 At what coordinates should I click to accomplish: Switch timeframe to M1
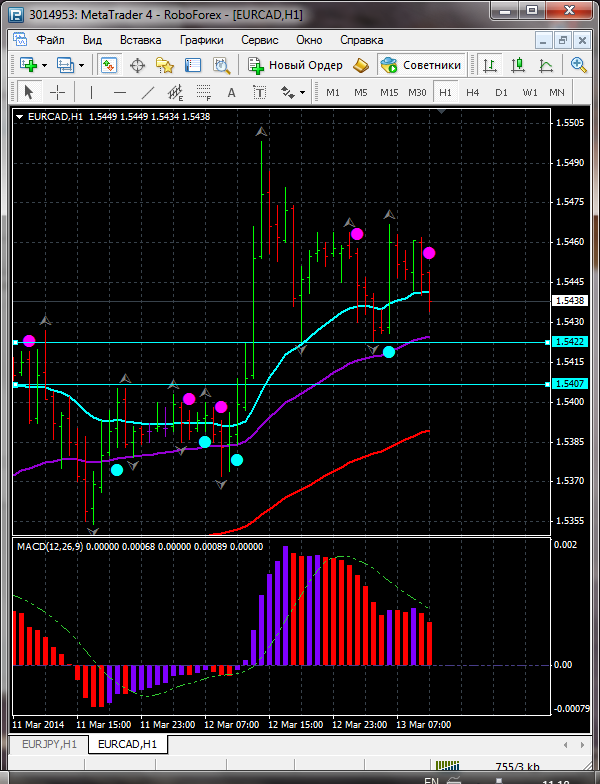pos(332,92)
